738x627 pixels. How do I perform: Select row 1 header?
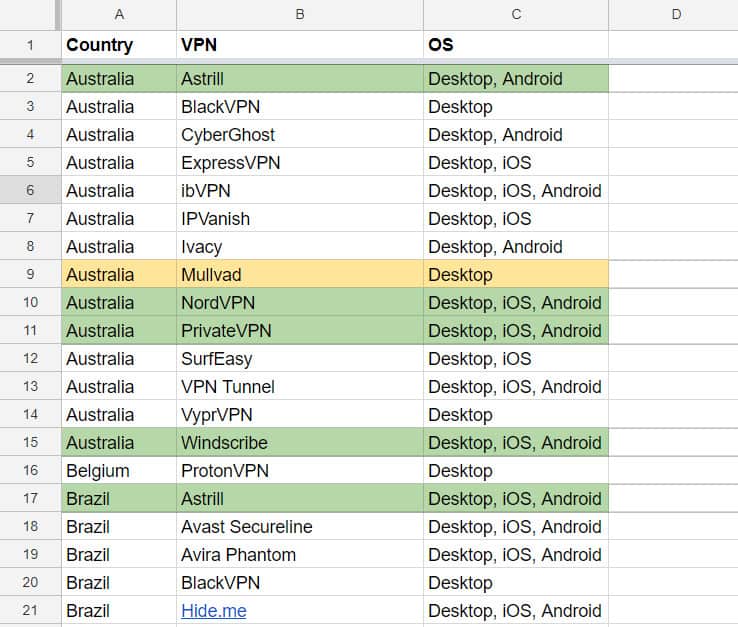click(x=31, y=45)
